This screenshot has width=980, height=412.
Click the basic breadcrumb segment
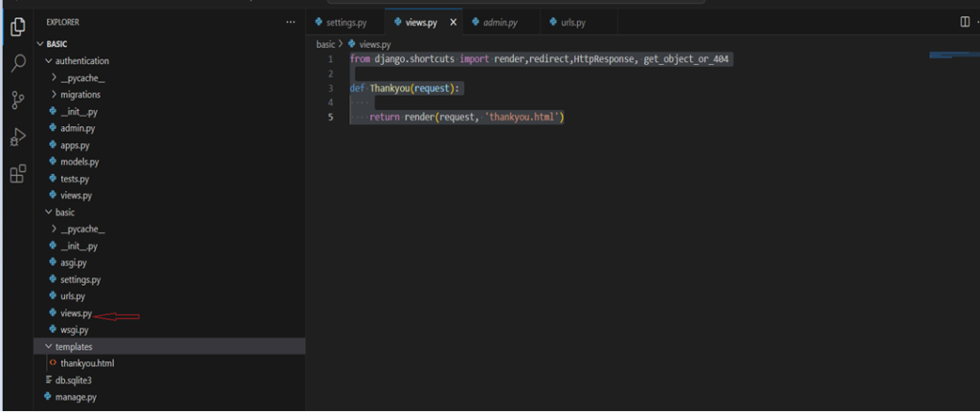pos(325,44)
